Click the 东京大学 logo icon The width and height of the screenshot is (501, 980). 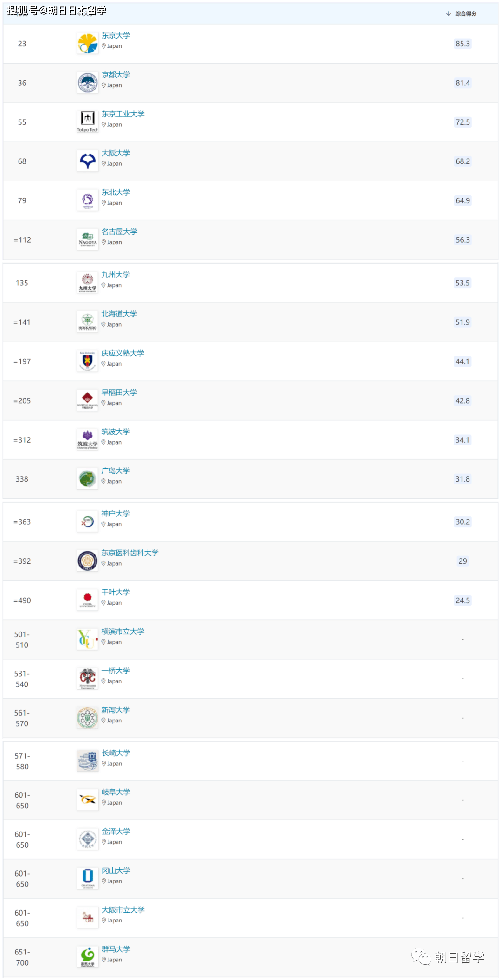(x=87, y=44)
